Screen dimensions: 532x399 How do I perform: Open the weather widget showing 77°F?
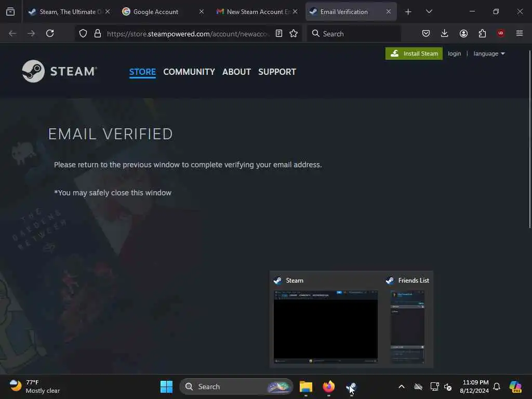[34, 387]
